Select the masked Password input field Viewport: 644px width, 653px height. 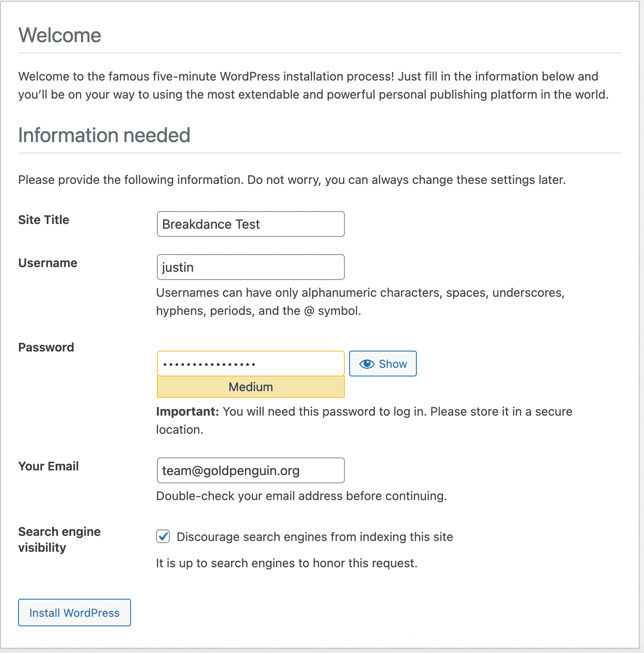(x=250, y=364)
